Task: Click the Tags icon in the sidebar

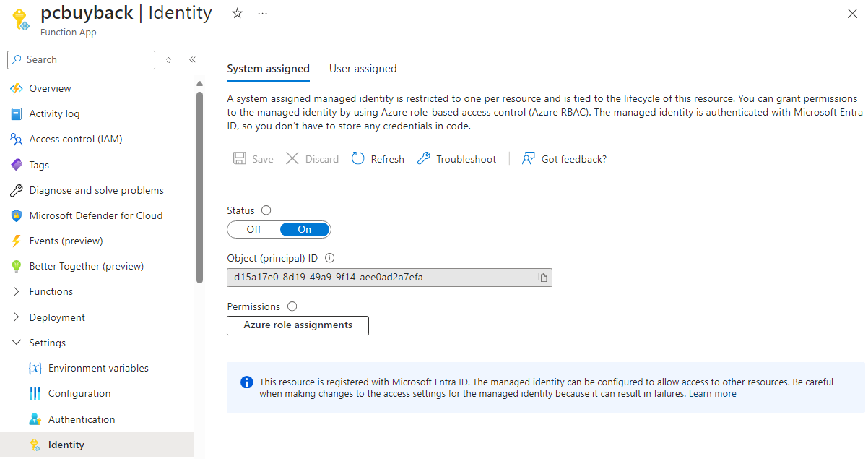Action: (x=16, y=165)
